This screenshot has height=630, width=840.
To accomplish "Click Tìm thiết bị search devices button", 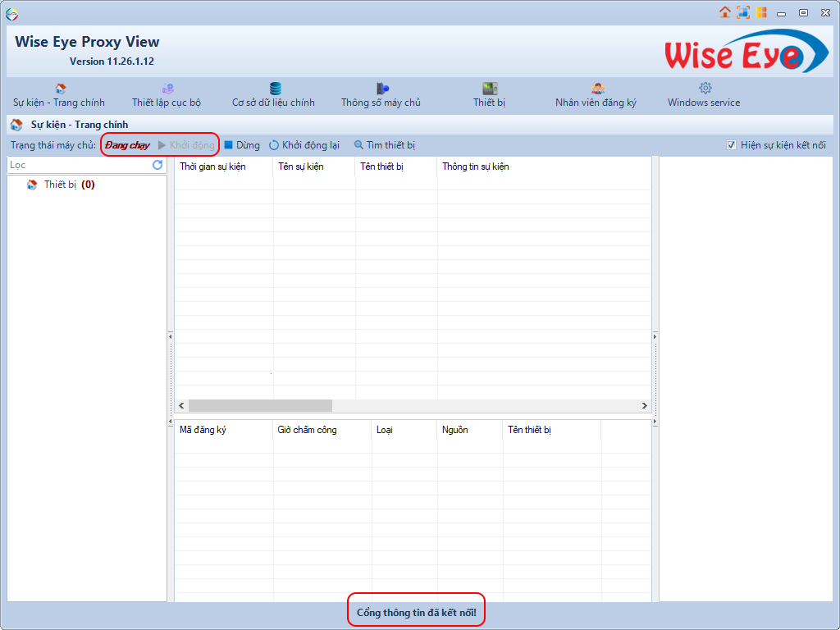I will (385, 145).
